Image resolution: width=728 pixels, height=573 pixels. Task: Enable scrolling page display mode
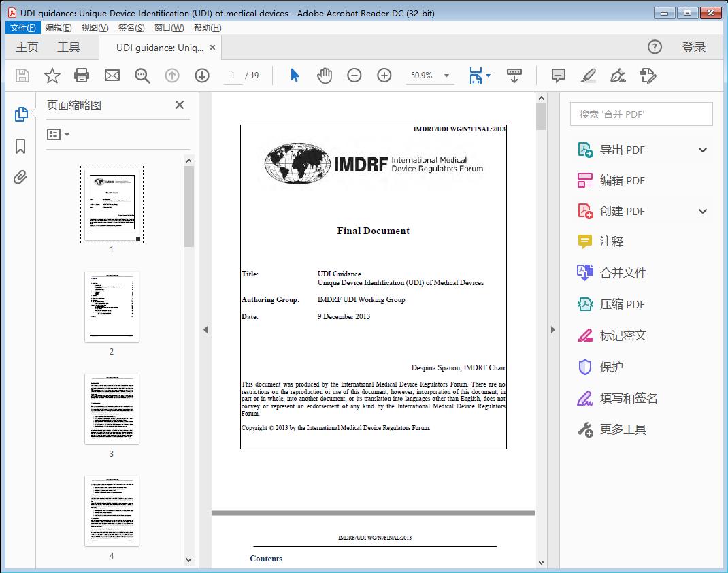click(514, 76)
